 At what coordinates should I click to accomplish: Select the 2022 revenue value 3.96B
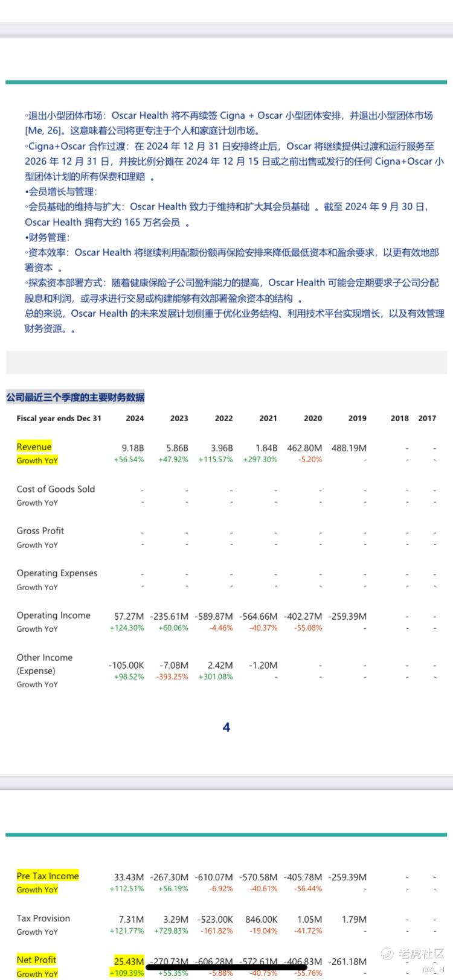222,448
